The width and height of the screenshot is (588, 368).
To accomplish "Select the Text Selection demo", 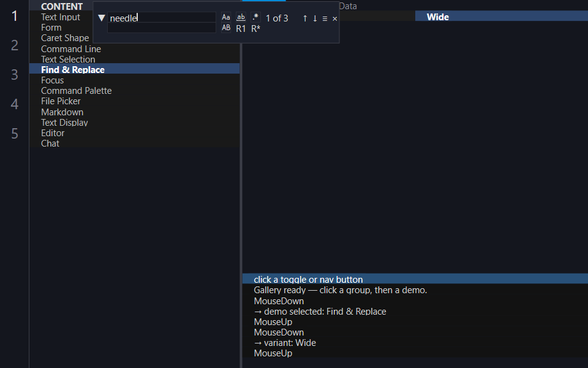I will (x=134, y=59).
